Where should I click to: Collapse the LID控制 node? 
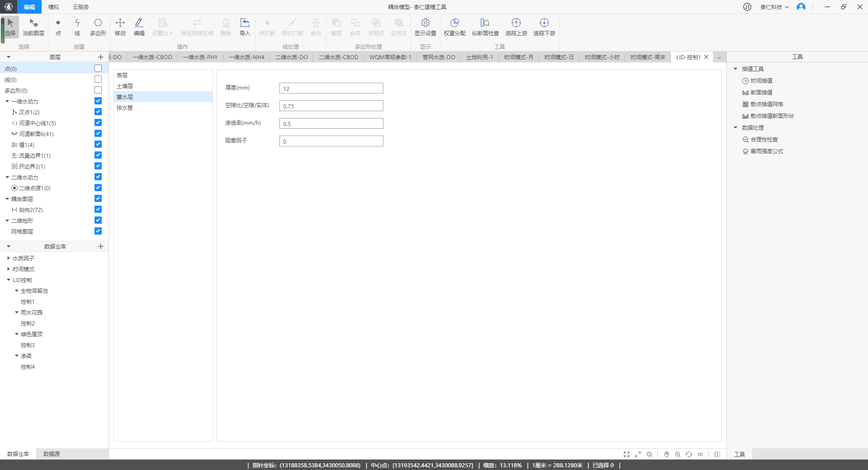pyautogui.click(x=9, y=280)
